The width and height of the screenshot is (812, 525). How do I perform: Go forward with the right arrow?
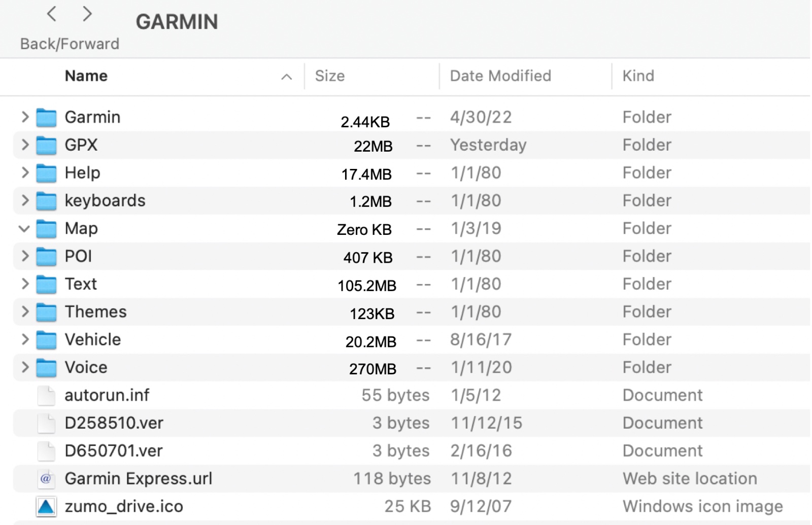click(x=87, y=14)
